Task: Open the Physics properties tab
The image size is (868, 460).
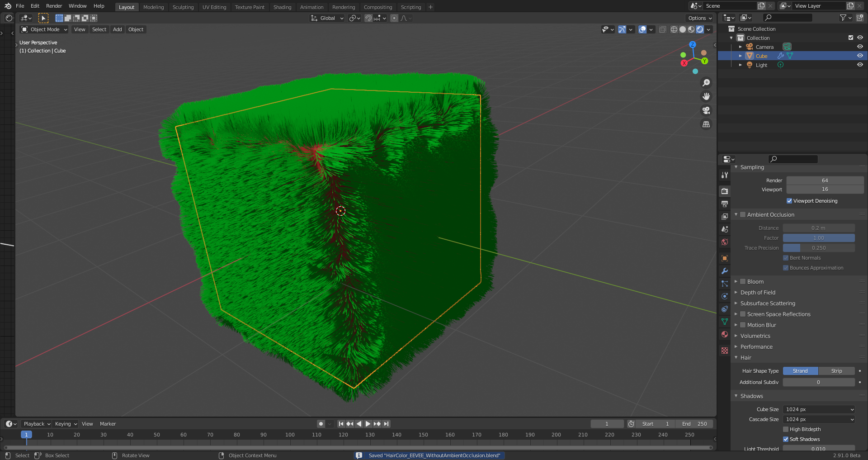Action: click(x=725, y=296)
